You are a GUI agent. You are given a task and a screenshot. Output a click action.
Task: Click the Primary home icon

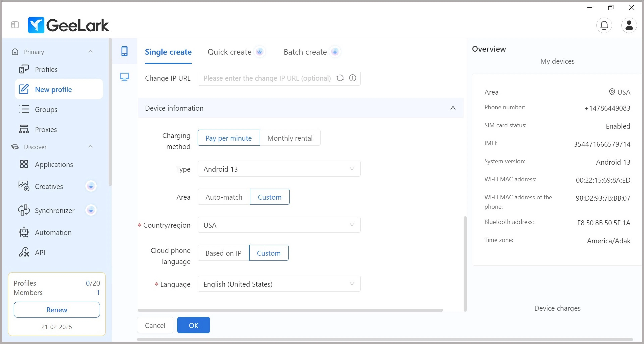tap(15, 52)
